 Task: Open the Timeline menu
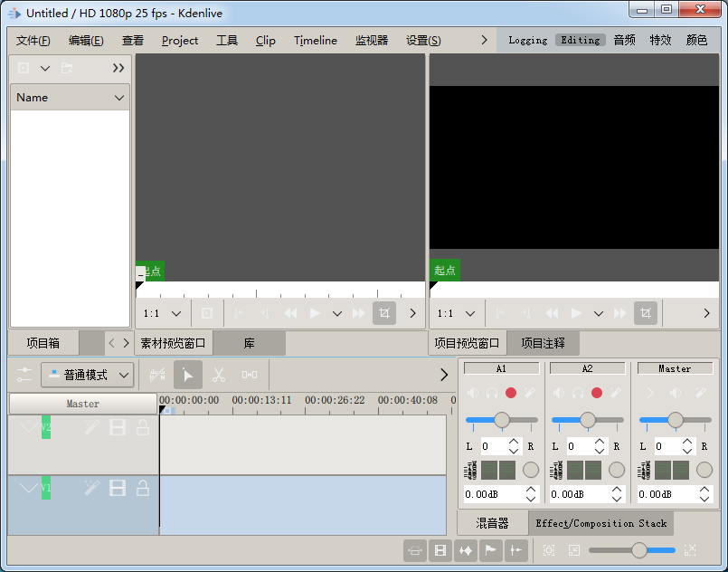[315, 40]
